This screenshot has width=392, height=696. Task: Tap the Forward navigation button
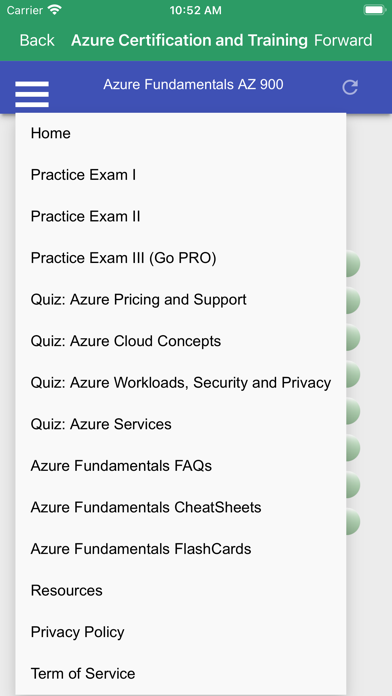(343, 40)
